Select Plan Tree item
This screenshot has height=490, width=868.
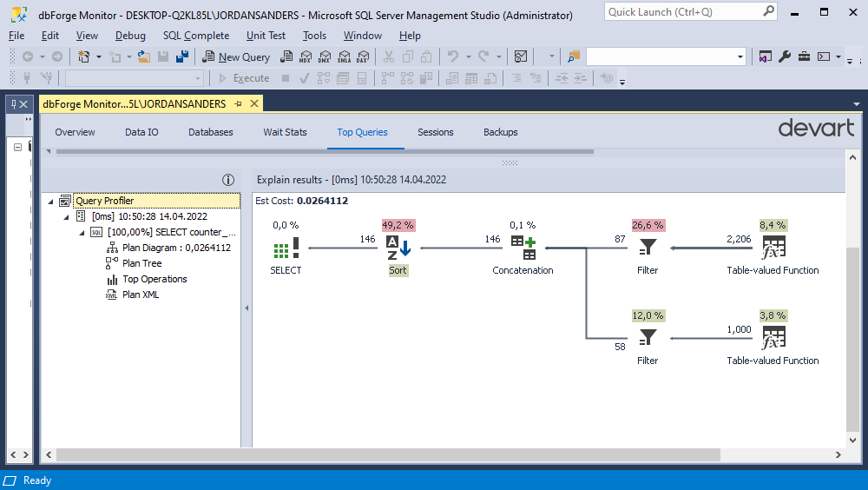(x=141, y=263)
